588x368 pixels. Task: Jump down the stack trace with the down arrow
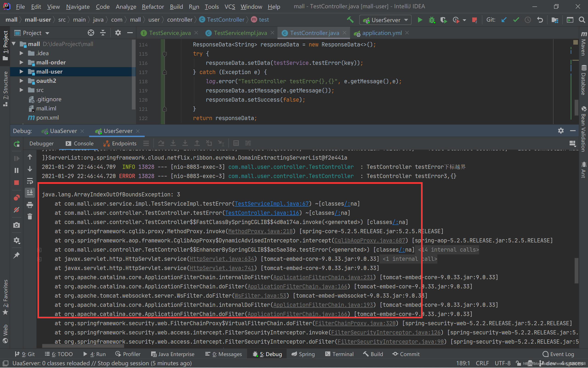tap(30, 169)
